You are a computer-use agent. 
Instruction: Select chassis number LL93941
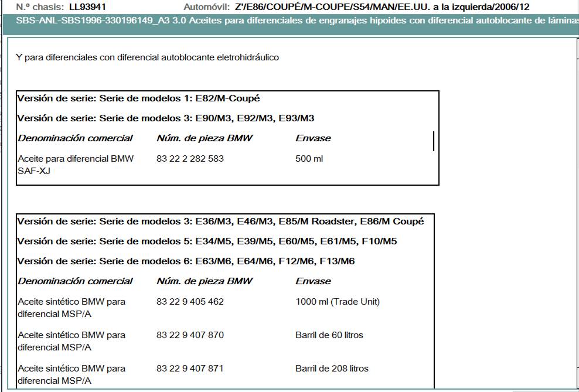[x=87, y=6]
